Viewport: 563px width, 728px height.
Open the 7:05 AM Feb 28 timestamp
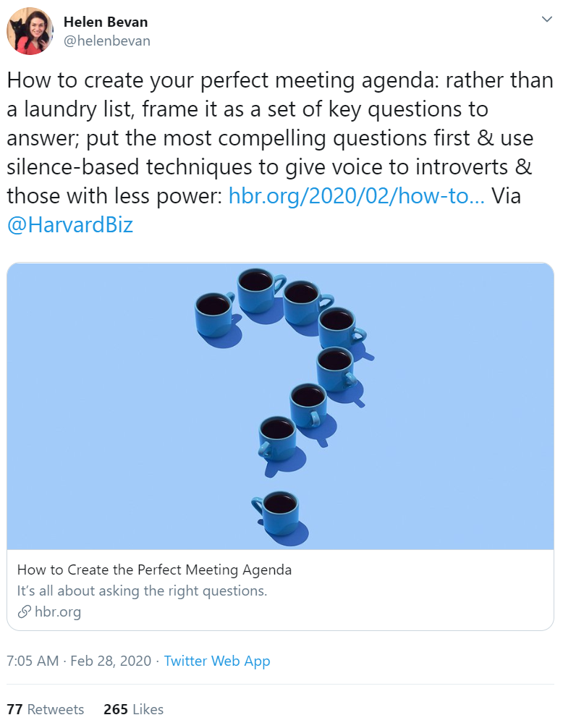click(79, 661)
